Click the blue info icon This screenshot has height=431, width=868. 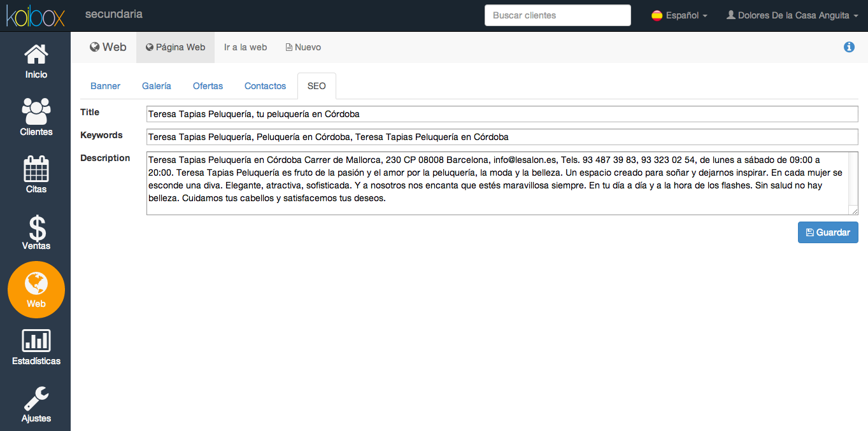(849, 47)
